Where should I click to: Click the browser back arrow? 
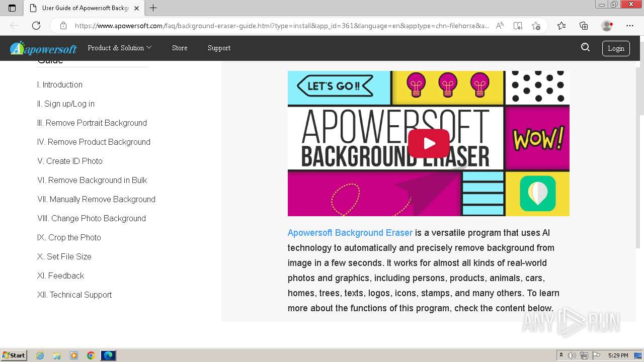[14, 26]
